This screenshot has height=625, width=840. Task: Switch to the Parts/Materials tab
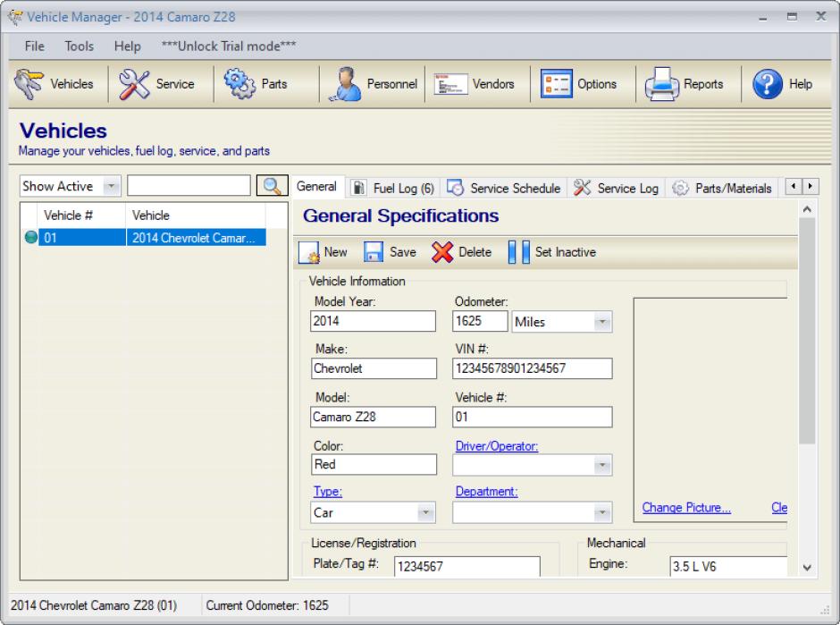(722, 188)
